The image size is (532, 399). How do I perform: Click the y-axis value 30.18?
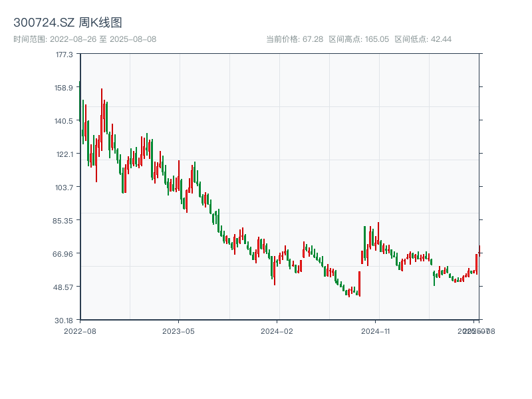[64, 321]
